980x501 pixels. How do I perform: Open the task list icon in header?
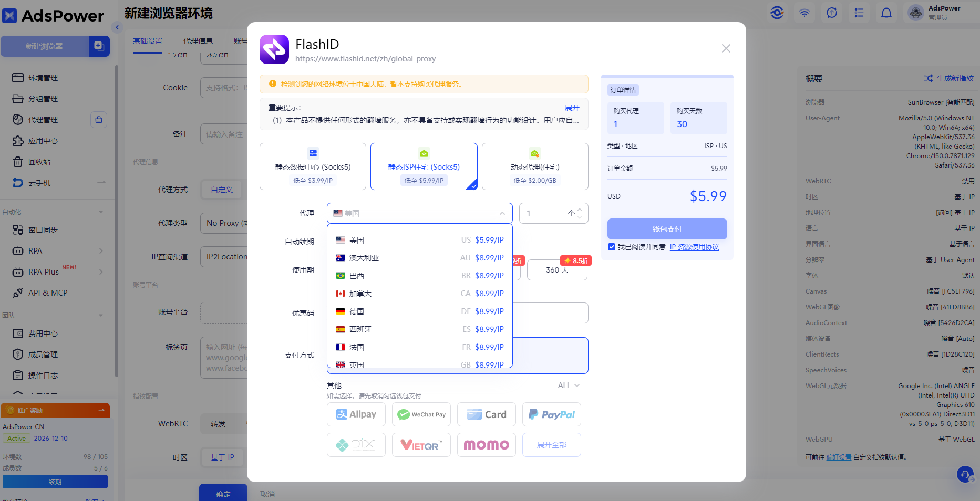pyautogui.click(x=859, y=13)
